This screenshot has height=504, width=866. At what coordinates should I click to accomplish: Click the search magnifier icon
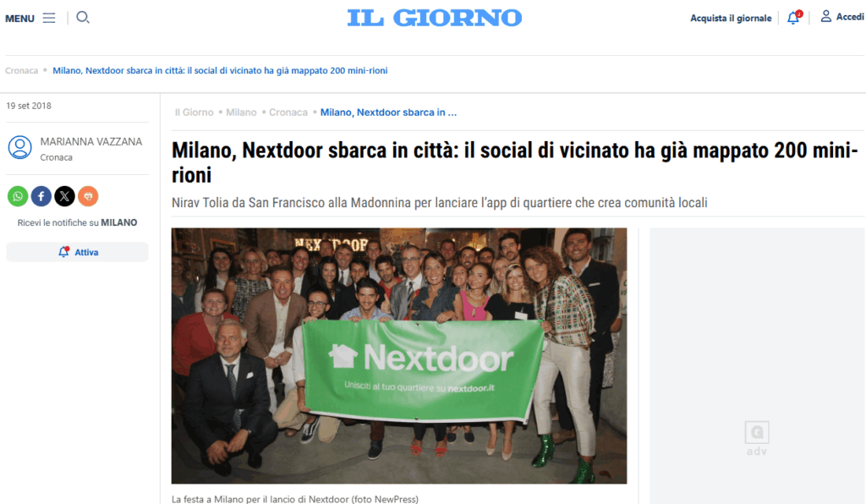(83, 18)
